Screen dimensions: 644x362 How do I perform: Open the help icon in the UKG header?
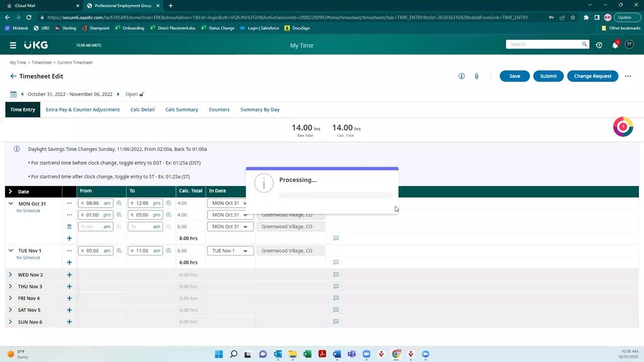pyautogui.click(x=599, y=45)
